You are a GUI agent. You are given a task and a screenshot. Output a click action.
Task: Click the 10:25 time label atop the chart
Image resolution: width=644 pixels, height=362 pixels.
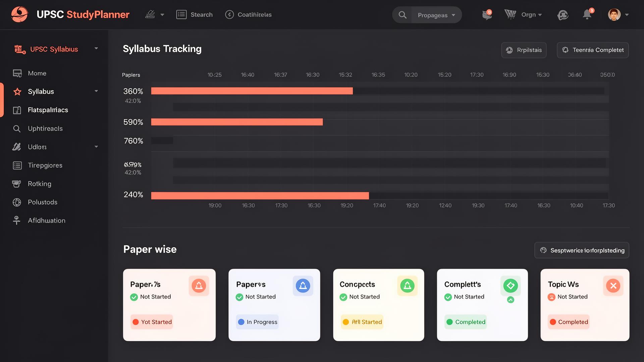pos(214,75)
